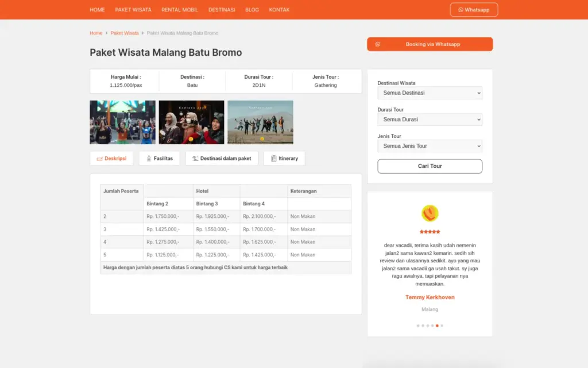Click the Itinerary tab icon
This screenshot has width=588, height=368.
[273, 159]
